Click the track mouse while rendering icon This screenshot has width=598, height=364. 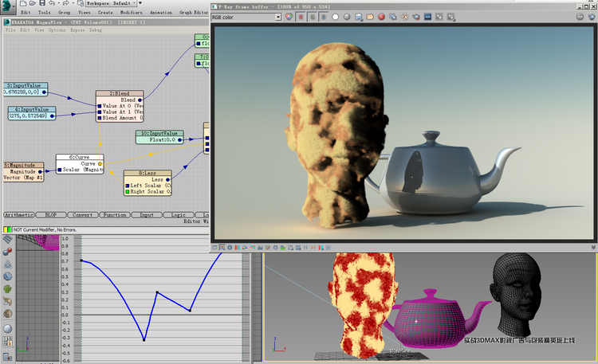click(404, 17)
